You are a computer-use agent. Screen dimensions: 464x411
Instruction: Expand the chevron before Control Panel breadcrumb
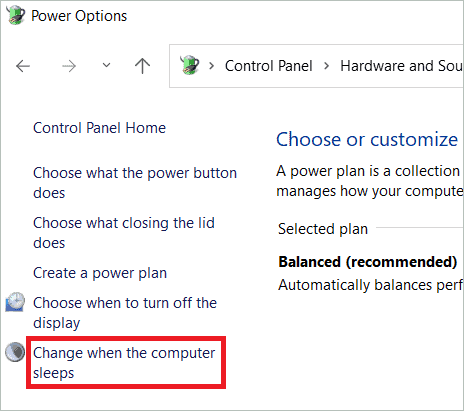pos(211,66)
